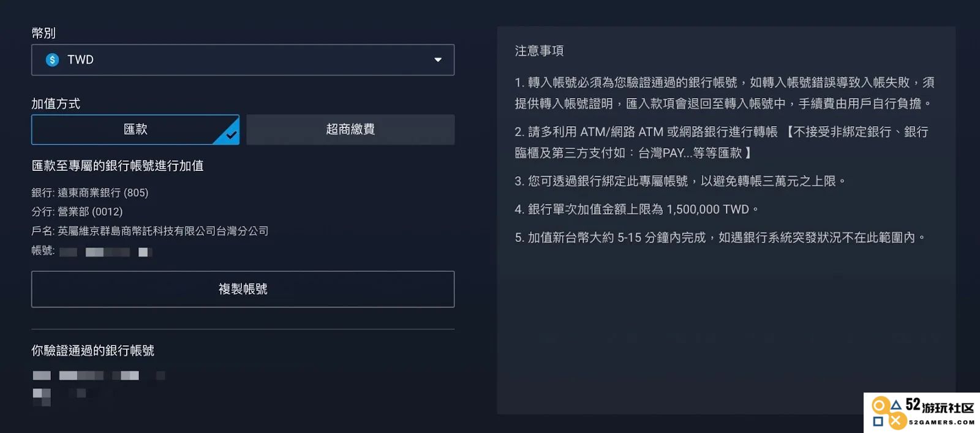
Task: Choose the 超商繳費 payment option
Action: click(x=350, y=129)
